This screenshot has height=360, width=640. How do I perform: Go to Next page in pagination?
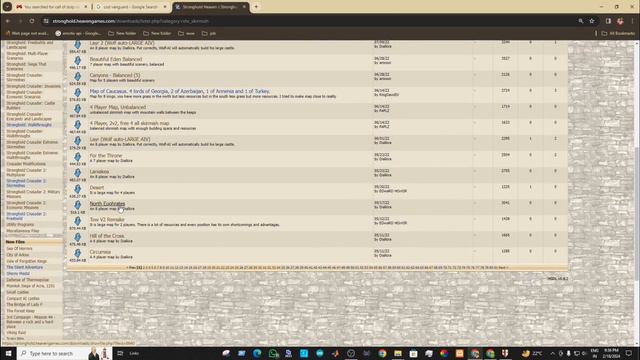click(502, 268)
